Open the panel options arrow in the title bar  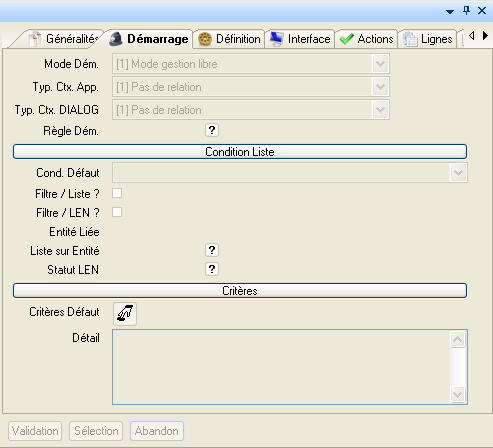[x=450, y=12]
